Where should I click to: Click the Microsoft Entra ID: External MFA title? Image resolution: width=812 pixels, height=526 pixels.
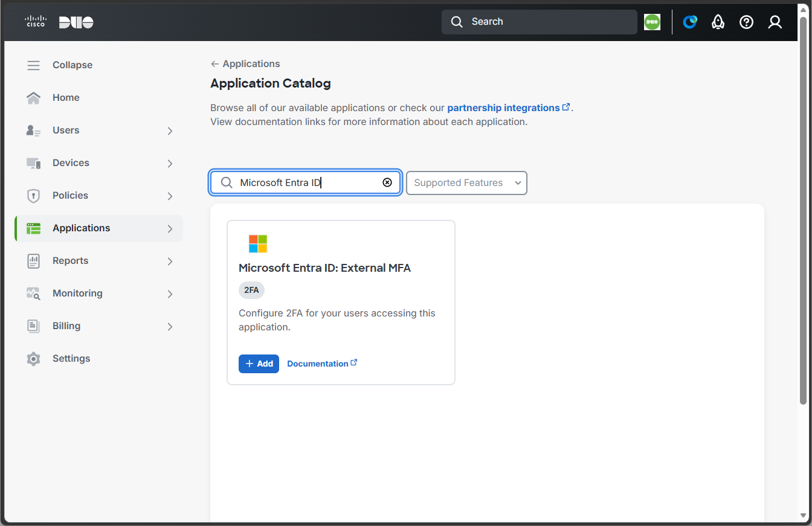[324, 268]
